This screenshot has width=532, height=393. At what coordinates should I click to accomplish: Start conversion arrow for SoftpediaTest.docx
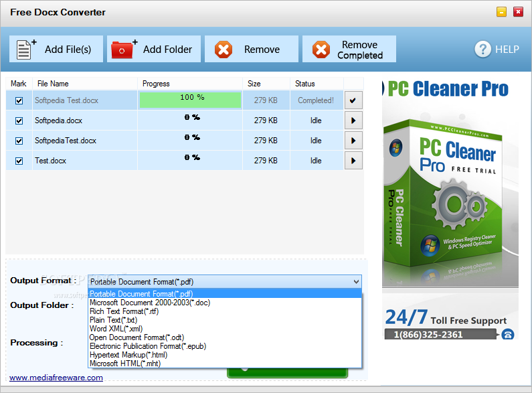(x=353, y=141)
